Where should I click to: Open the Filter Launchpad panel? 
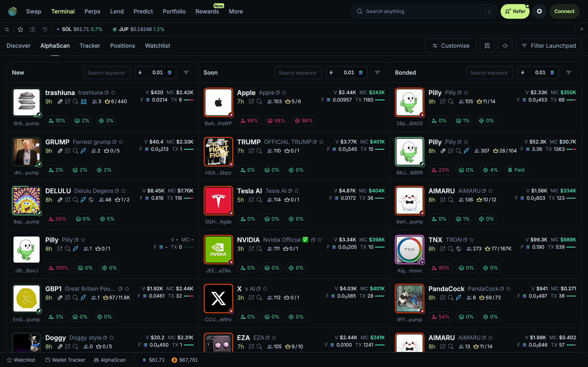[549, 46]
